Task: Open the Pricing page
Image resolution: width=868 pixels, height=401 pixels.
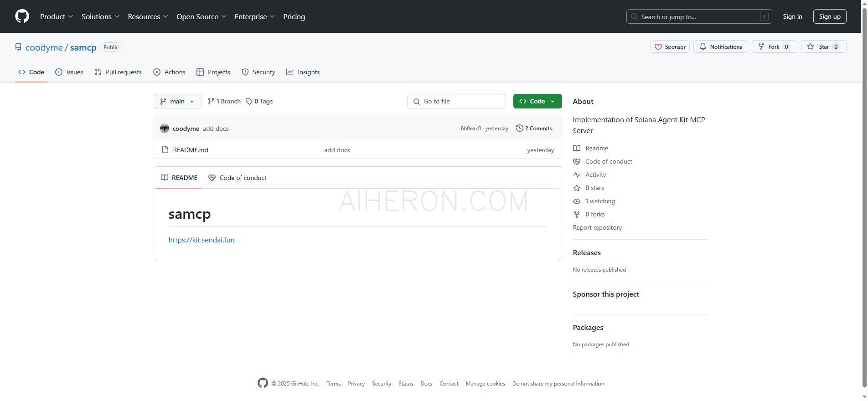Action: (294, 16)
